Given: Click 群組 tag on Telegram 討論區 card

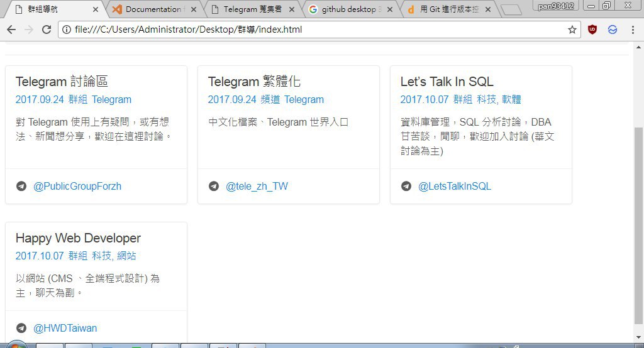Looking at the screenshot, I should click(77, 99).
